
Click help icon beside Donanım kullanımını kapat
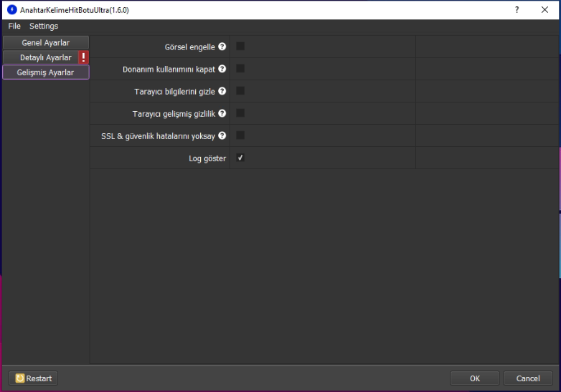[x=222, y=70]
